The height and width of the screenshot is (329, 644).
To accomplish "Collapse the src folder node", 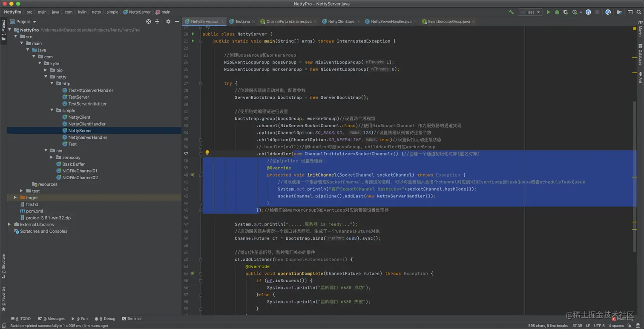I will 16,37.
